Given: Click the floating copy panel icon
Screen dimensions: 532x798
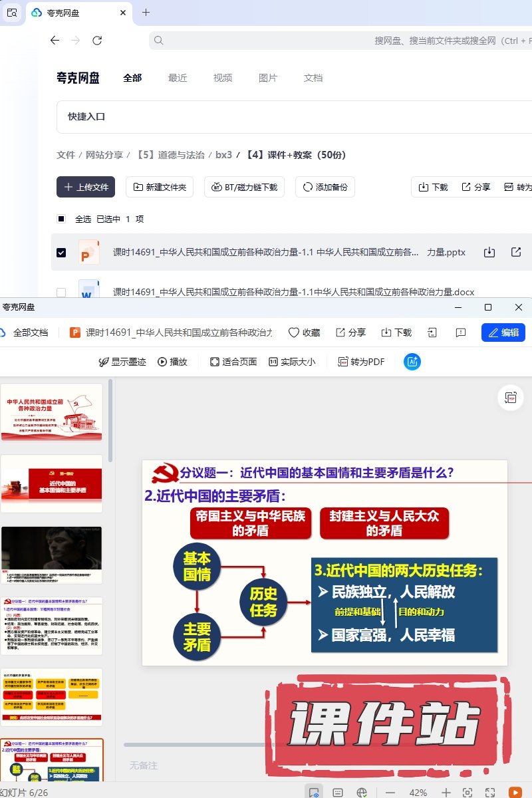Looking at the screenshot, I should tap(511, 398).
